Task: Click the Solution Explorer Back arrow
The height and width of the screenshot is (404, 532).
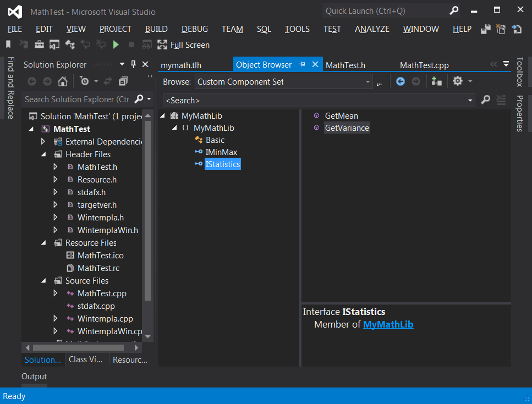Action: 32,81
